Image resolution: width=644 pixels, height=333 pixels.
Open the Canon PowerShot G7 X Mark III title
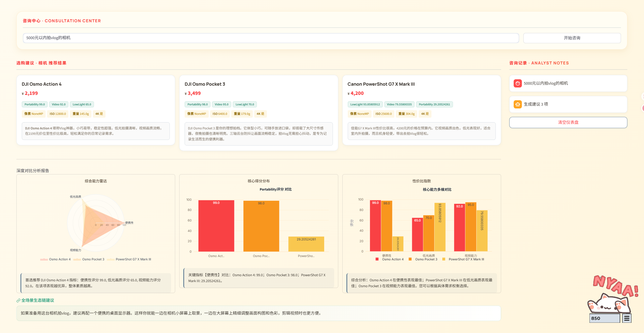tap(381, 84)
